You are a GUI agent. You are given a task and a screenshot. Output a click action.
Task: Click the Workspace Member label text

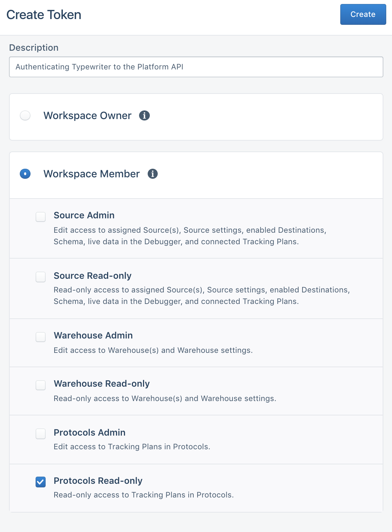(92, 174)
